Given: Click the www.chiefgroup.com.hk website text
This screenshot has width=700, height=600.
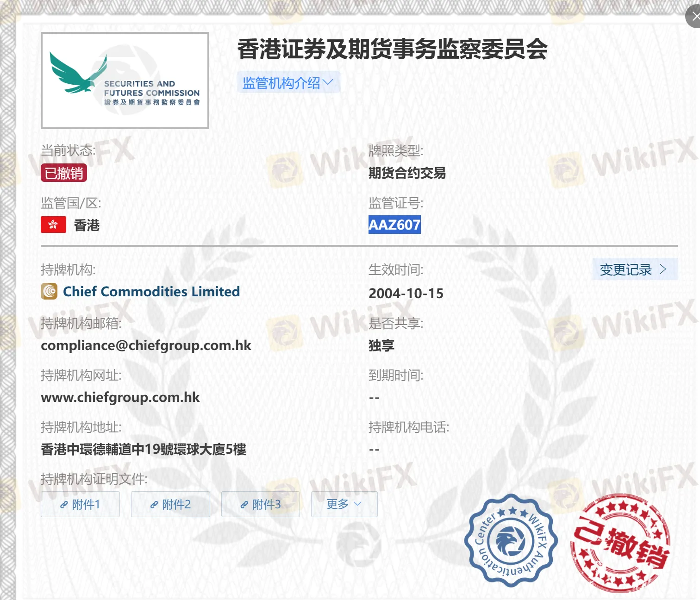Looking at the screenshot, I should click(120, 397).
